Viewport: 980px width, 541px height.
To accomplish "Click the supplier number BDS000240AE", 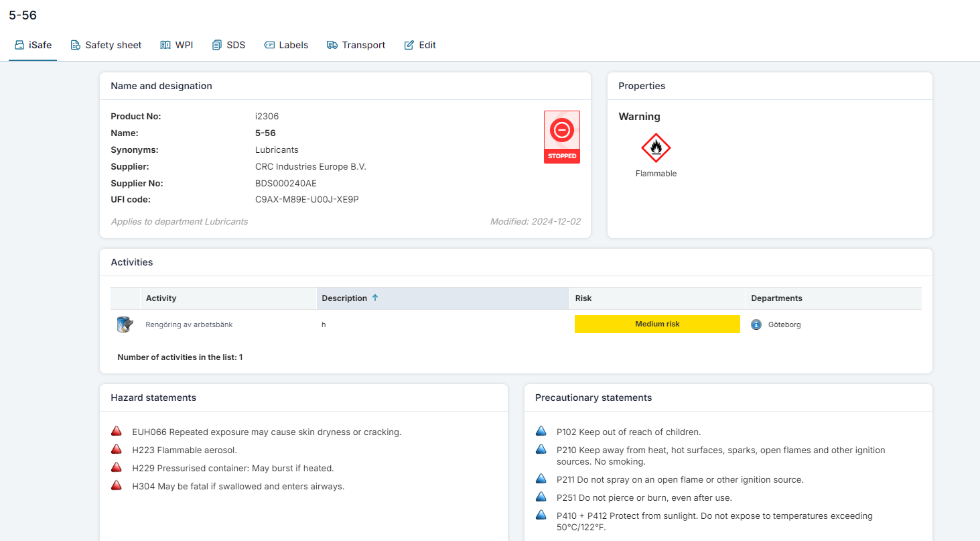I will [x=286, y=183].
